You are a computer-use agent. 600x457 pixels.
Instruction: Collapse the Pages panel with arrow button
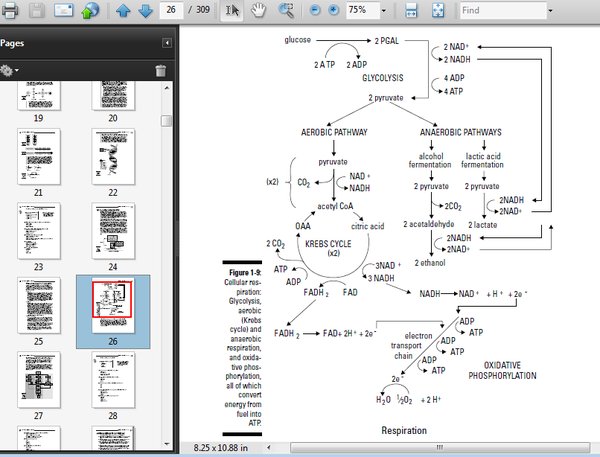point(167,44)
